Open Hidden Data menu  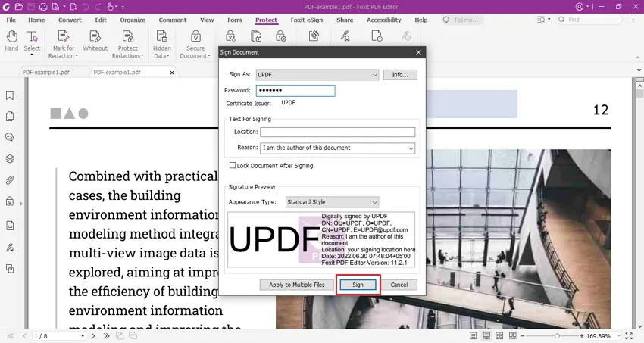coord(161,44)
